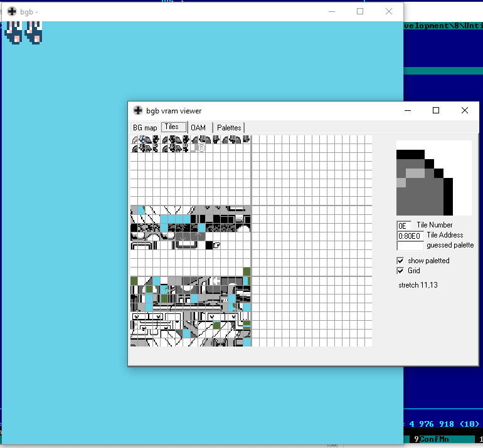Click the bgb main window title icon

pos(12,12)
